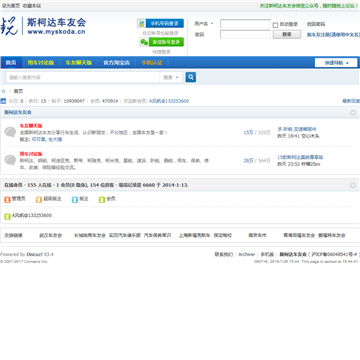Click welcome new member A风帆@133253600 link
360x360 pixels.
point(169,101)
